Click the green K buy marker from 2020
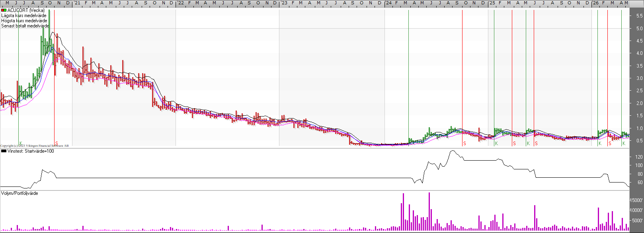 [x=21, y=144]
